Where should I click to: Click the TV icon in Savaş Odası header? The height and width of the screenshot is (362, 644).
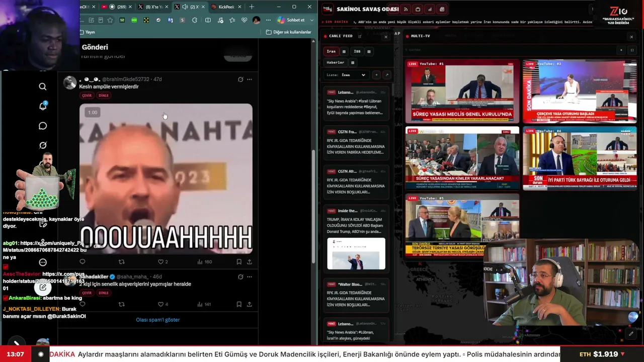[x=418, y=9]
